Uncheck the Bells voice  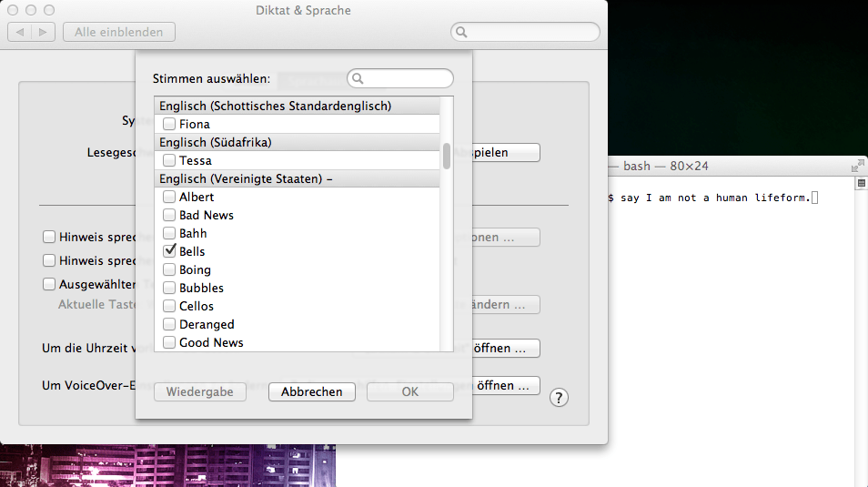click(169, 251)
